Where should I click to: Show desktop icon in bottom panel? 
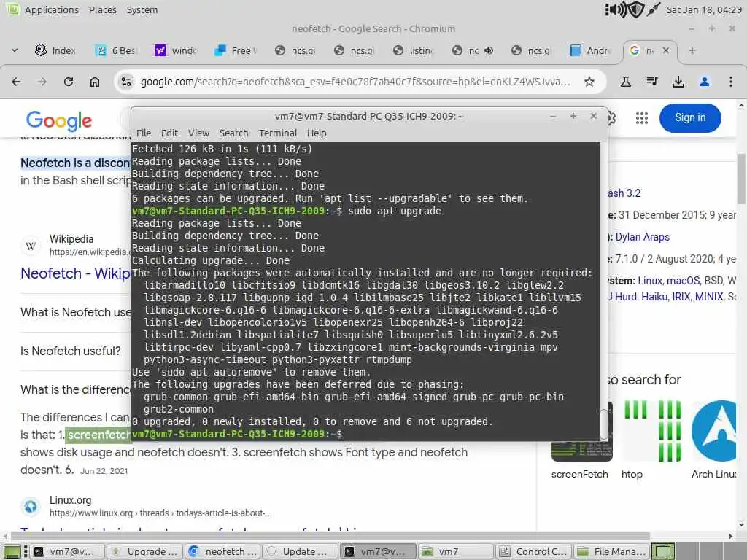click(x=12, y=551)
